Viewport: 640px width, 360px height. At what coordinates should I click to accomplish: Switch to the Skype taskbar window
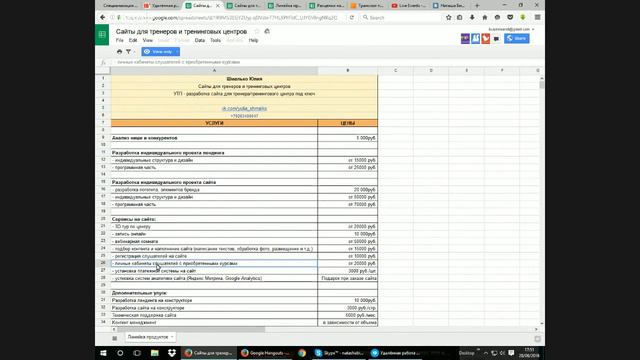(340, 353)
